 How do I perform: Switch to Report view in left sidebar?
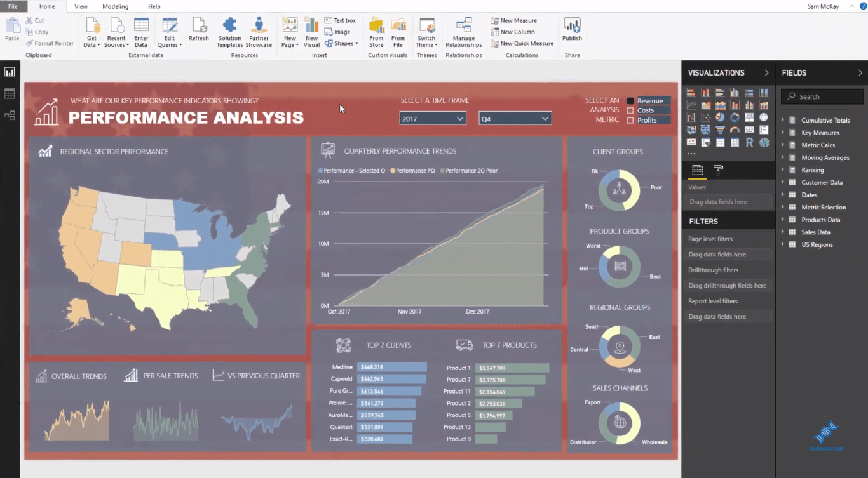click(x=10, y=72)
